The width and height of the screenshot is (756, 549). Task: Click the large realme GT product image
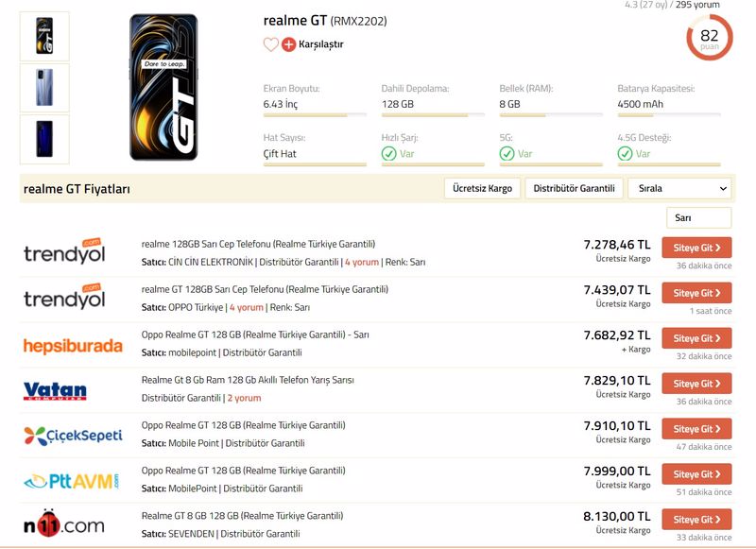[x=163, y=87]
